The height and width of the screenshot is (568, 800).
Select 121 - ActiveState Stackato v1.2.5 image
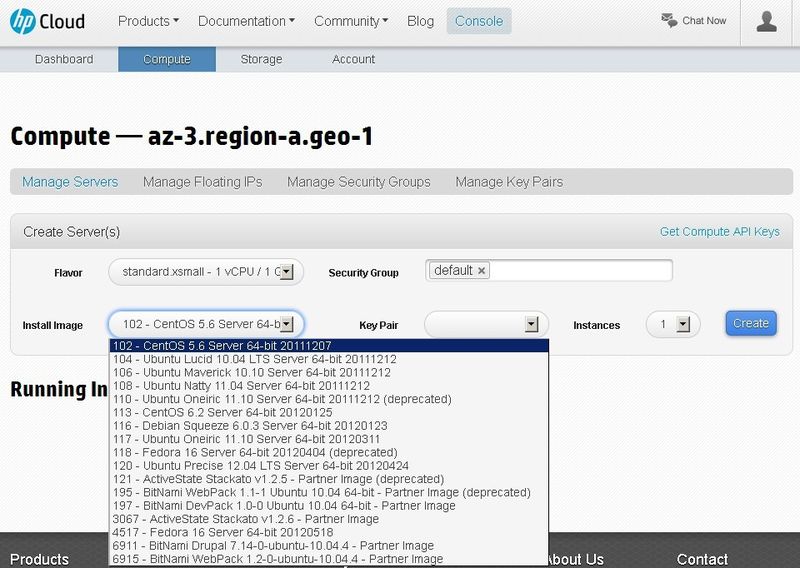[329, 479]
